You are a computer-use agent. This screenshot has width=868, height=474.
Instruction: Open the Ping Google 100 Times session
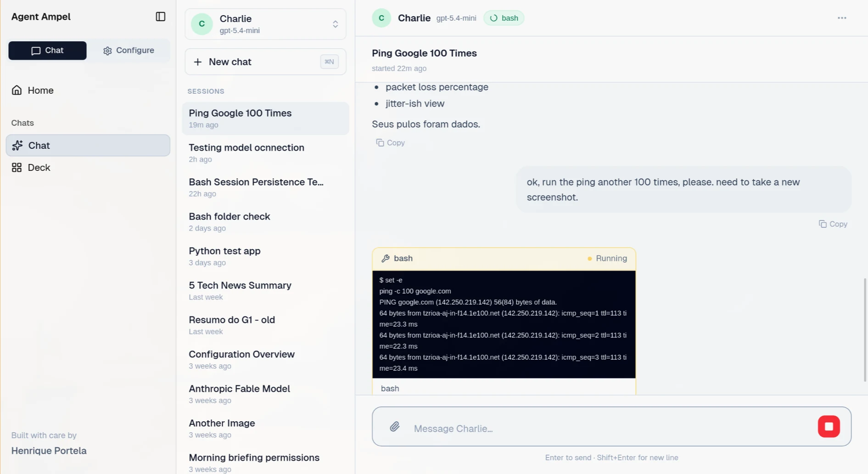click(265, 118)
